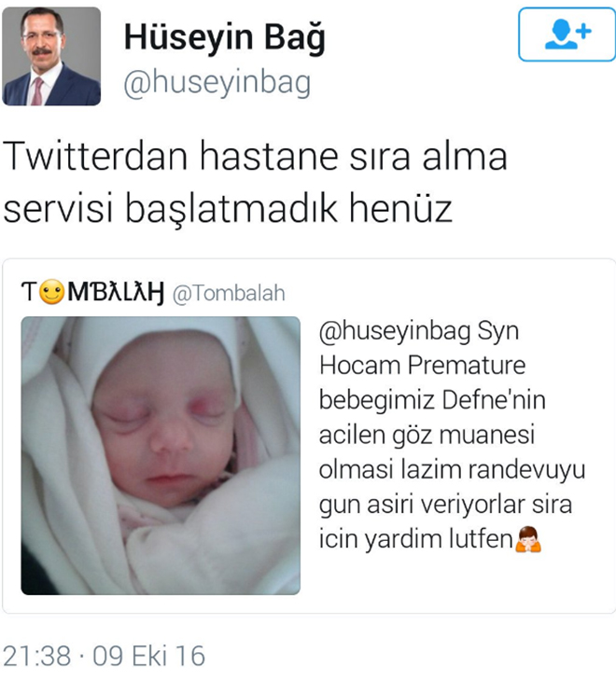616x694 pixels.
Task: Select the line 'Twitterdan hastane sıra alma'
Action: (255, 156)
